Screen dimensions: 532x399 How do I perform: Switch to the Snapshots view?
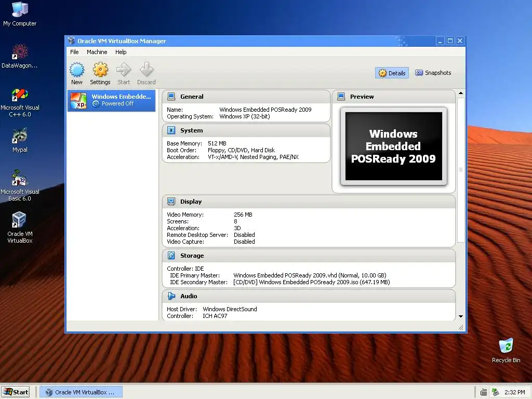click(x=433, y=73)
